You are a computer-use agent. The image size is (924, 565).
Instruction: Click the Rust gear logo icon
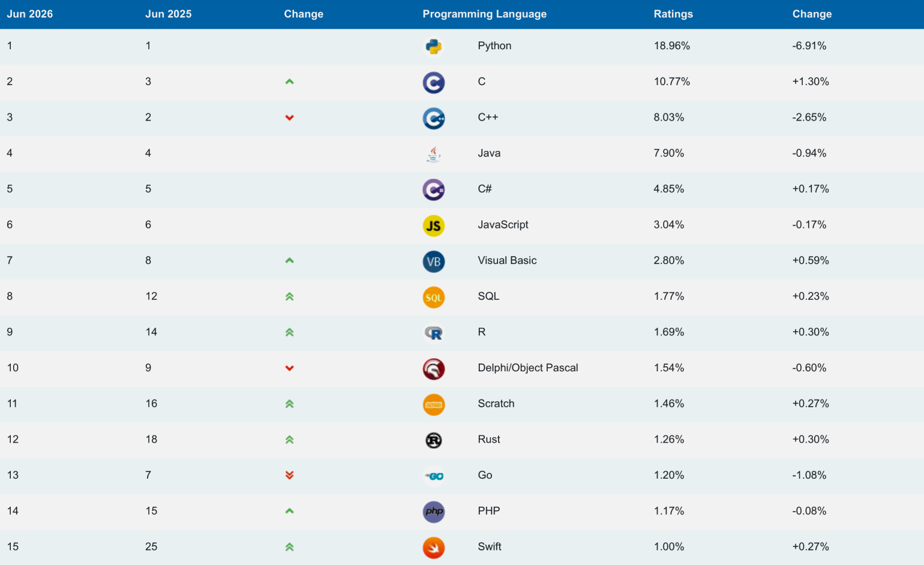(x=433, y=440)
